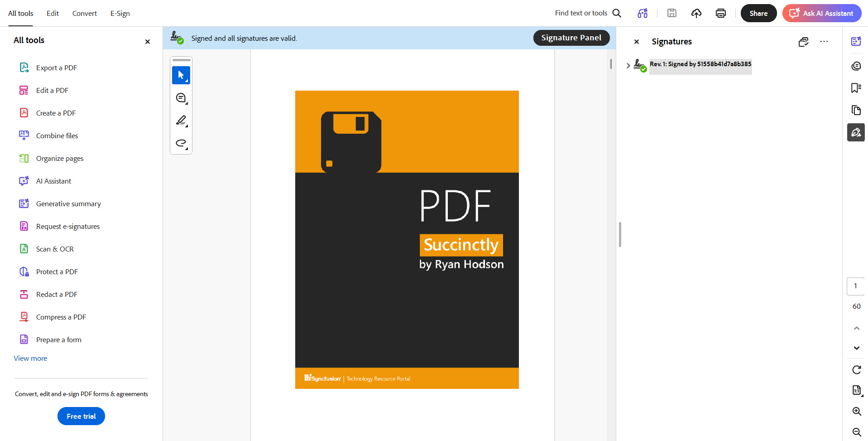Image resolution: width=868 pixels, height=441 pixels.
Task: Switch to the All tools tab
Action: click(21, 13)
